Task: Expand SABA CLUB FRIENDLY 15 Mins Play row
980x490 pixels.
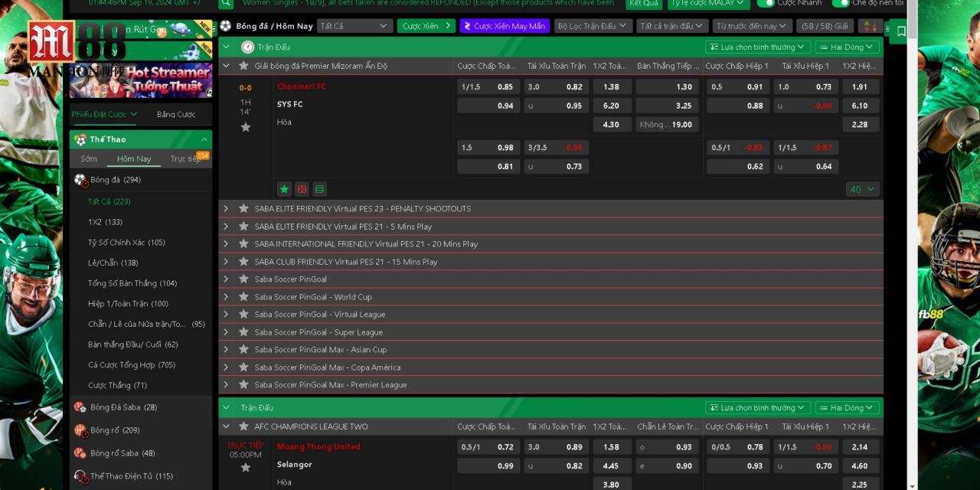Action: (x=226, y=261)
